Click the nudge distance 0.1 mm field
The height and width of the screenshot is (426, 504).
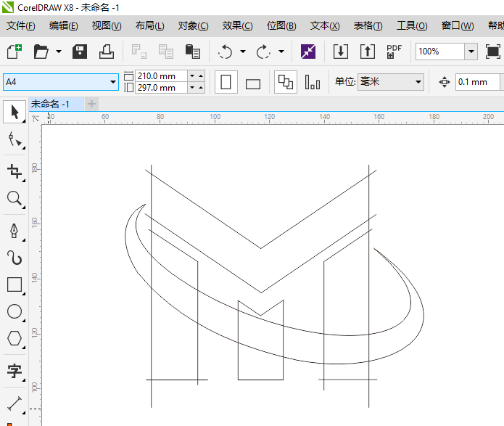[x=479, y=82]
